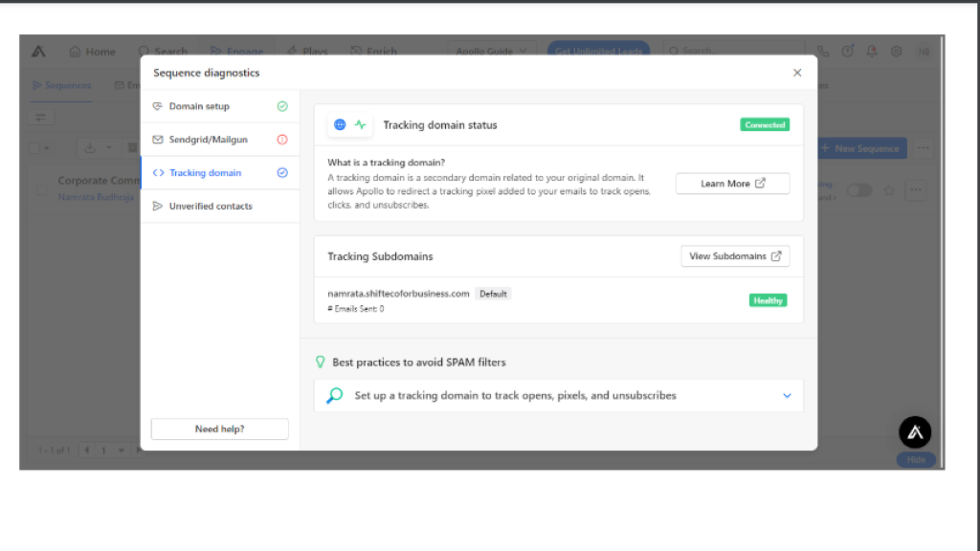Click the pulse icon in Tracking domain status
Viewport: 980px width, 551px height.
tap(361, 125)
